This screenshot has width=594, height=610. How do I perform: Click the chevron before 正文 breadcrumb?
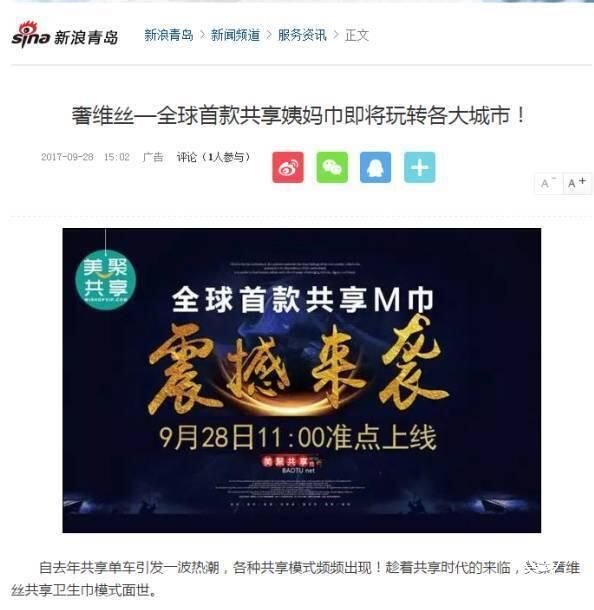[336, 35]
